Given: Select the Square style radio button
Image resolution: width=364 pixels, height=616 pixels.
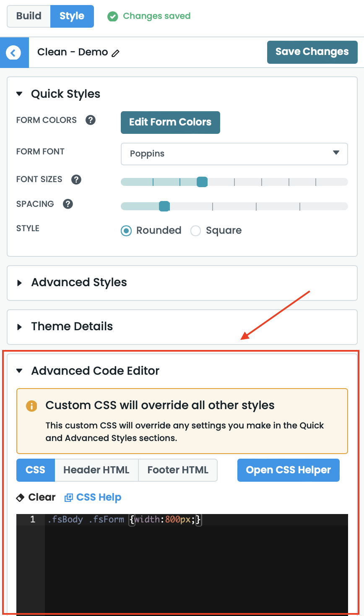Looking at the screenshot, I should [x=196, y=231].
